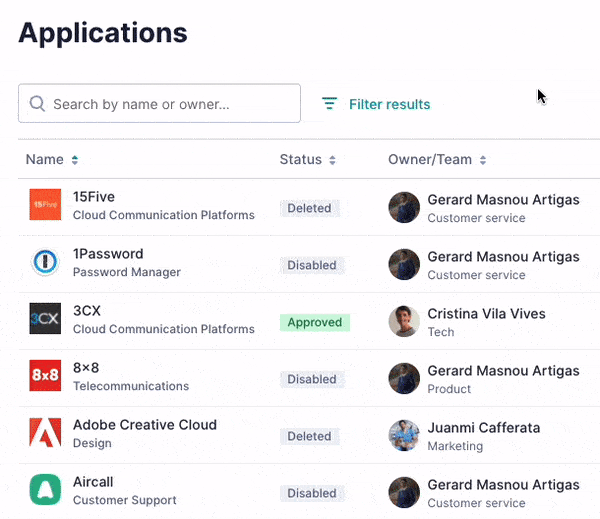Click Cristina Vila Vives' avatar
This screenshot has height=519, width=600.
click(x=403, y=321)
